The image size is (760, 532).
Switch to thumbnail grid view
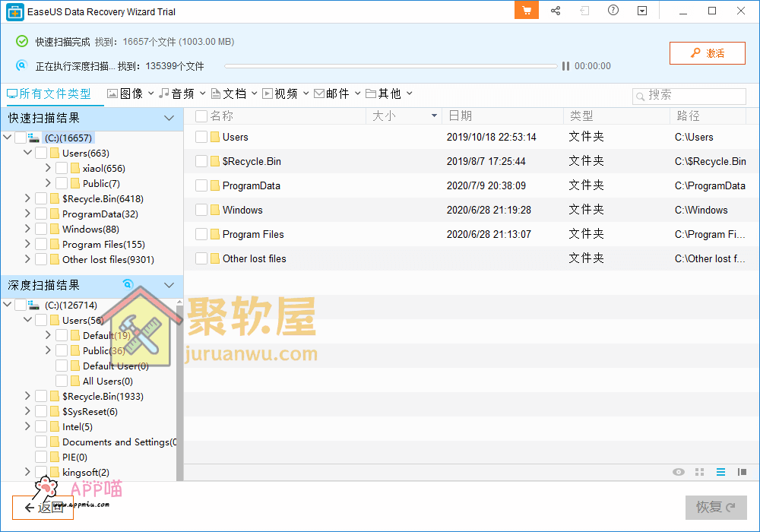[x=699, y=472]
